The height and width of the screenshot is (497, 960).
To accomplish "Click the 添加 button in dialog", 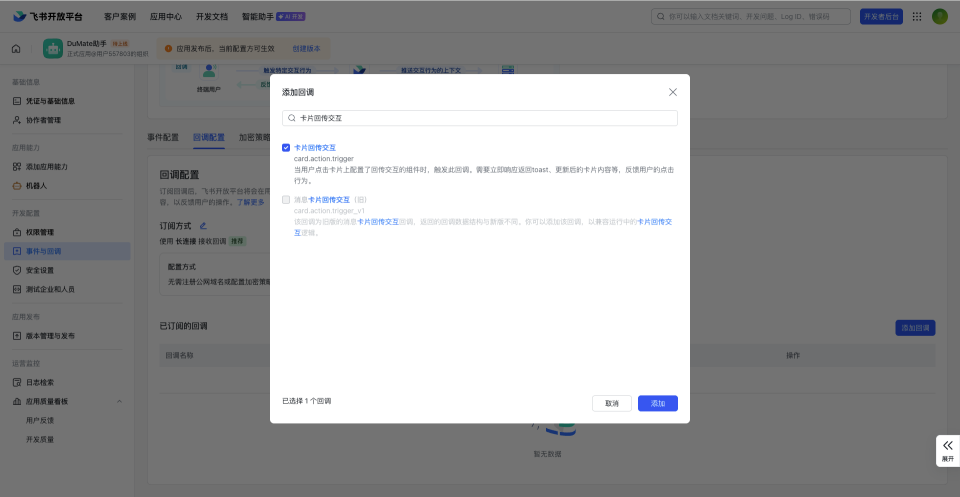I will pos(657,403).
